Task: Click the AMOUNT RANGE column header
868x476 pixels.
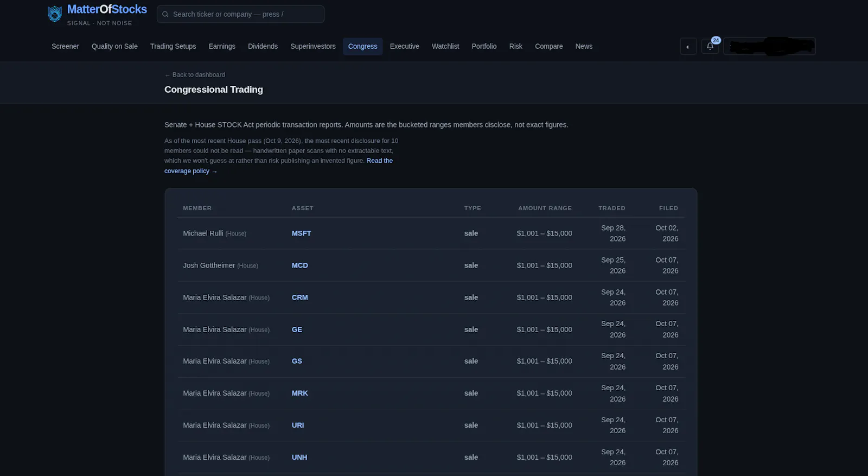Action: click(x=545, y=208)
